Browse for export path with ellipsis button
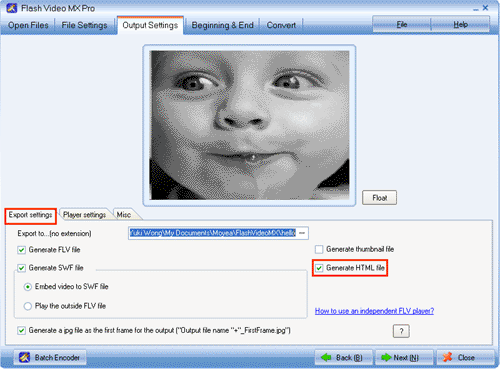500x369 pixels. (302, 233)
